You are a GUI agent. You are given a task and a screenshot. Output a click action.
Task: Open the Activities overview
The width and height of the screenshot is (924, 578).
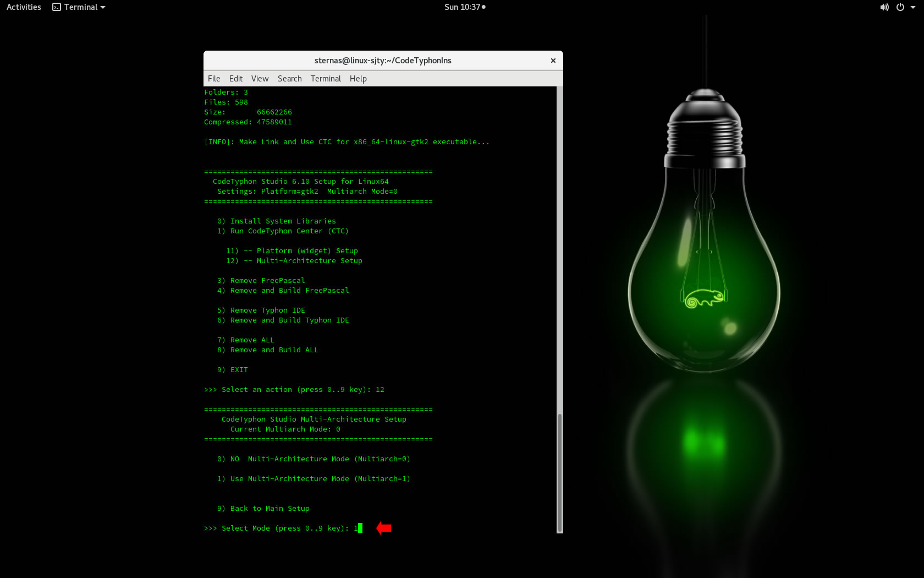point(24,7)
